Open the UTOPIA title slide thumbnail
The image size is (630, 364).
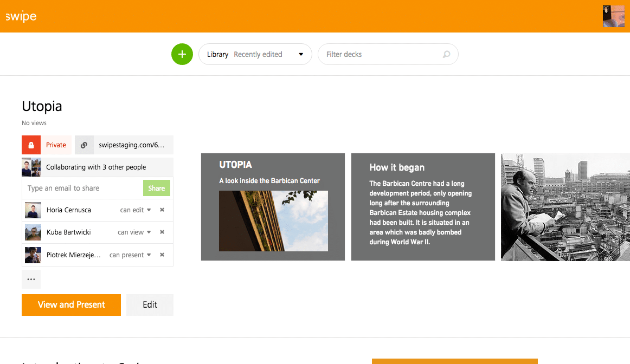tap(273, 207)
